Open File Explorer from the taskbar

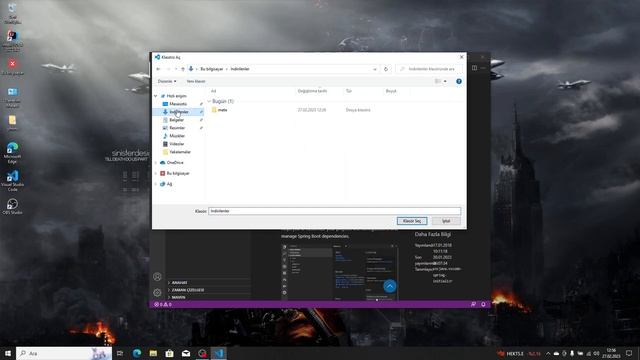pyautogui.click(x=153, y=353)
